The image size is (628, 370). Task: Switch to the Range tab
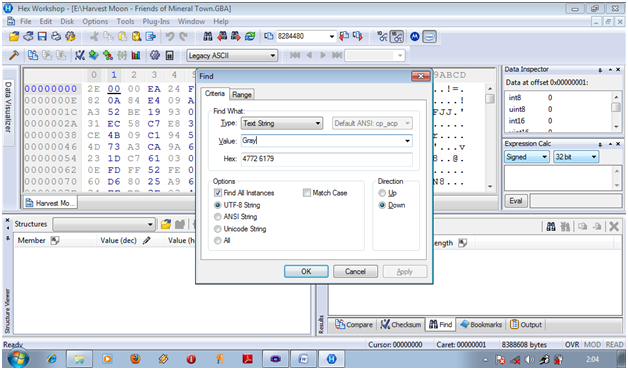click(242, 95)
